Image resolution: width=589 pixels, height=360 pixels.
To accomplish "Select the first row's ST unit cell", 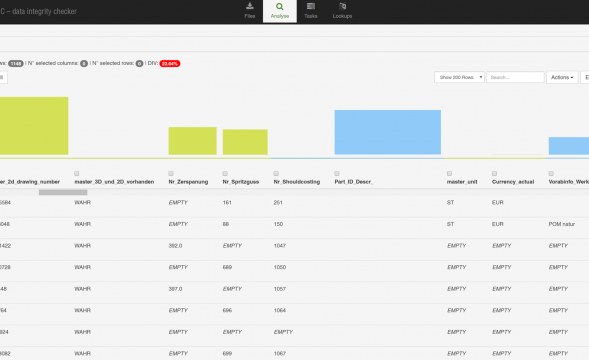I will click(x=450, y=203).
